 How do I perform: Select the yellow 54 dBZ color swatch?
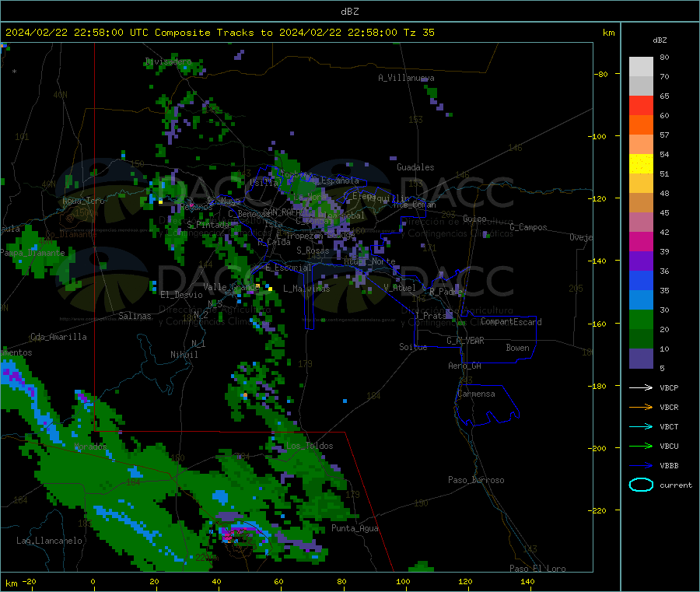pyautogui.click(x=641, y=164)
